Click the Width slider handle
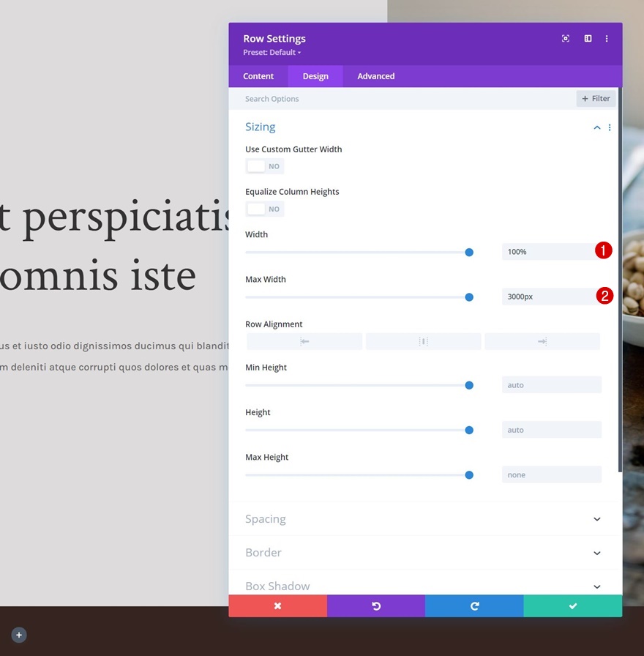The height and width of the screenshot is (656, 644). tap(469, 253)
